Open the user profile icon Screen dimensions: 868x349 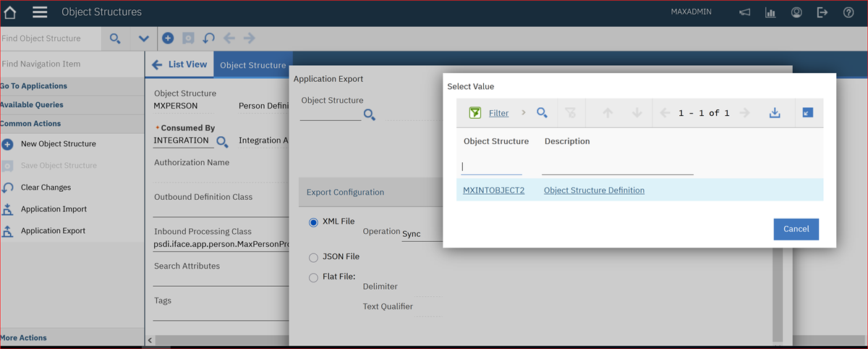(796, 12)
